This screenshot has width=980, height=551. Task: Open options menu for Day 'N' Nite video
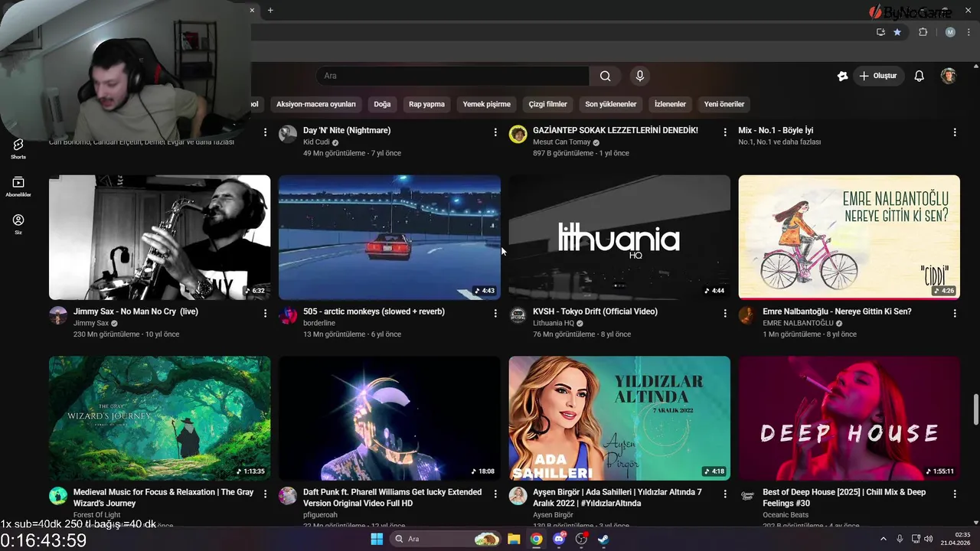coord(495,132)
